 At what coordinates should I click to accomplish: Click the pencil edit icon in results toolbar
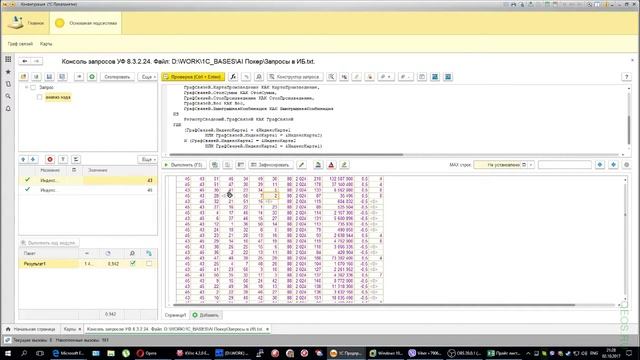pyautogui.click(x=302, y=165)
